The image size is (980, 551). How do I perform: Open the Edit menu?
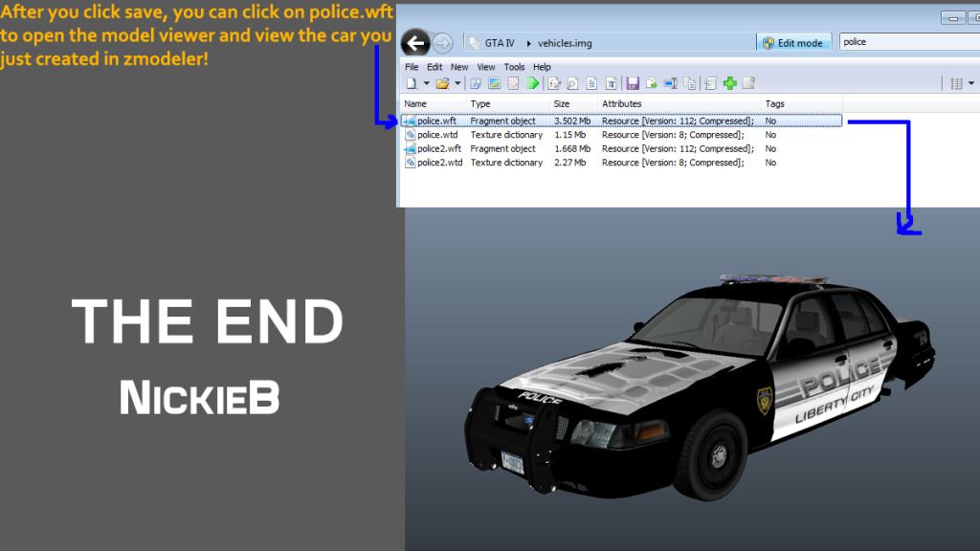tap(434, 67)
